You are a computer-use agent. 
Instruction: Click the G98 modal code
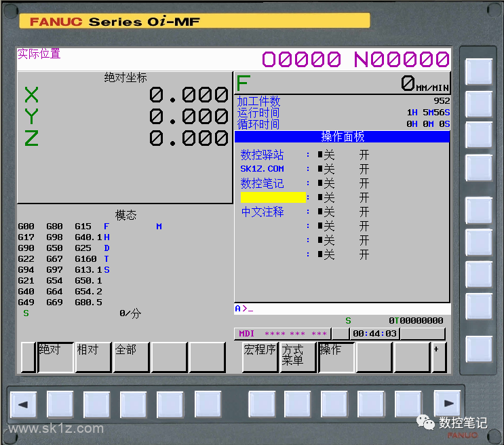[x=54, y=237]
